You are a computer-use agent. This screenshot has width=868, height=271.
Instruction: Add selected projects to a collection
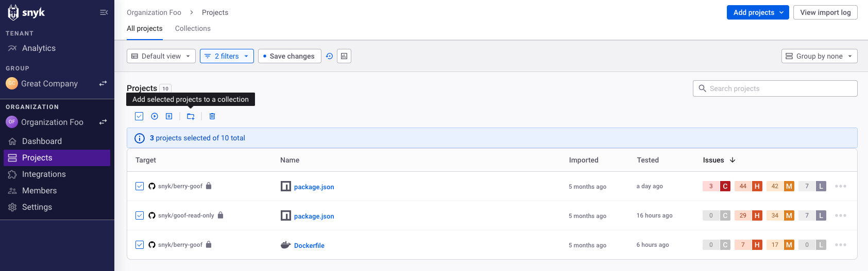[191, 116]
